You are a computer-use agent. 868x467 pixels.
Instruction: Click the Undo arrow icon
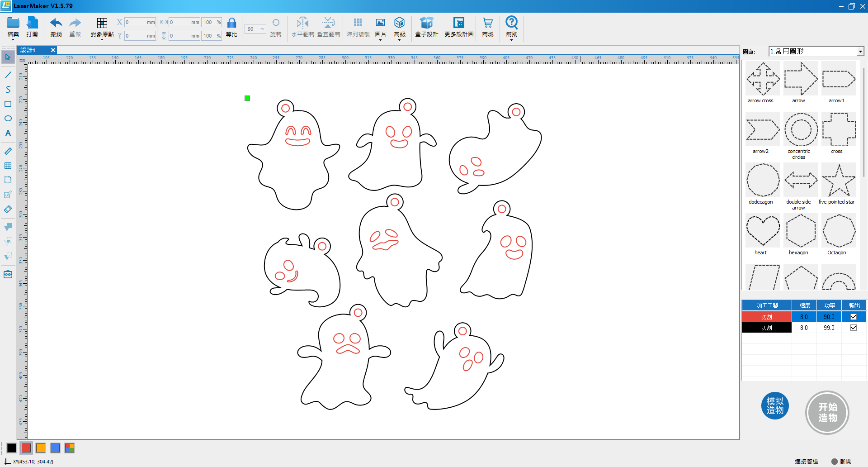[x=56, y=24]
